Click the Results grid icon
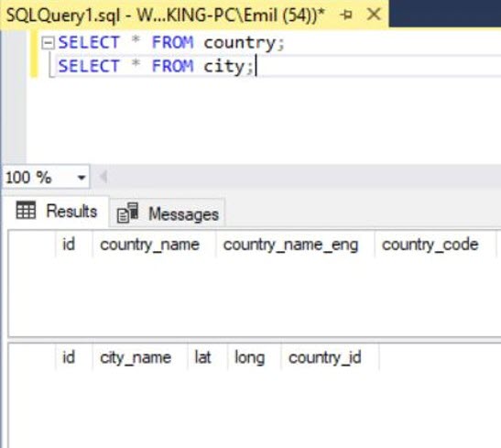Viewport: 501px width, 448px height. (x=26, y=211)
